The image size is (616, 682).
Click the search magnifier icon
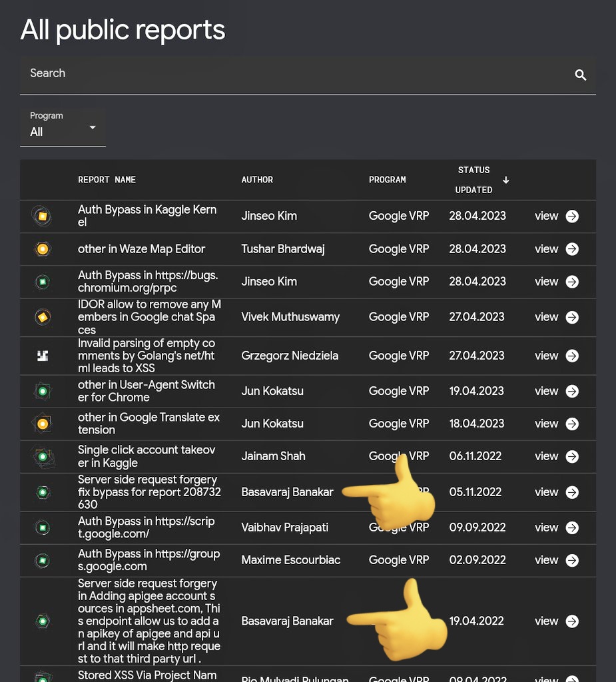[580, 75]
